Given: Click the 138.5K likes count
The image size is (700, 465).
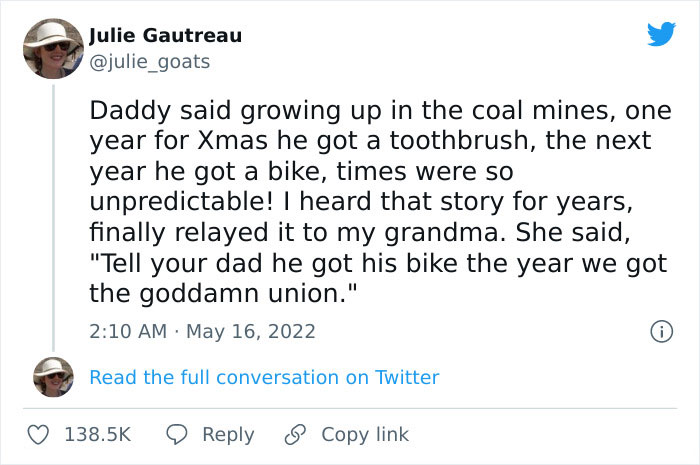Looking at the screenshot, I should (x=98, y=434).
